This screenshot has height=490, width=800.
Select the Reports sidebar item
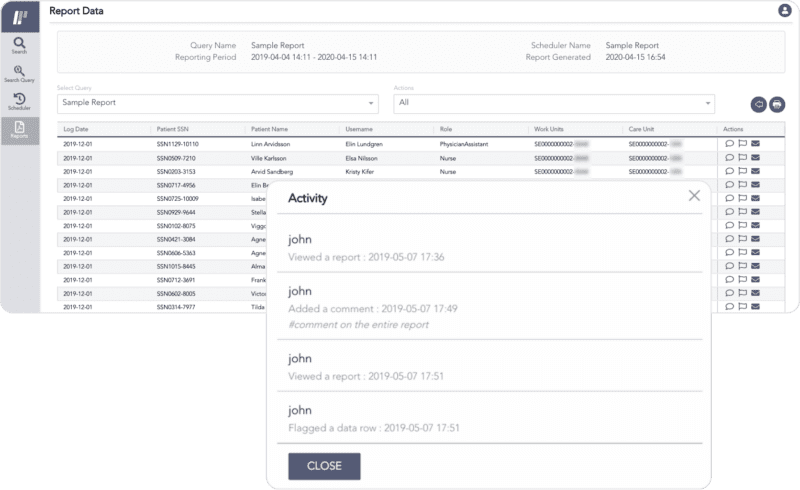(19, 129)
